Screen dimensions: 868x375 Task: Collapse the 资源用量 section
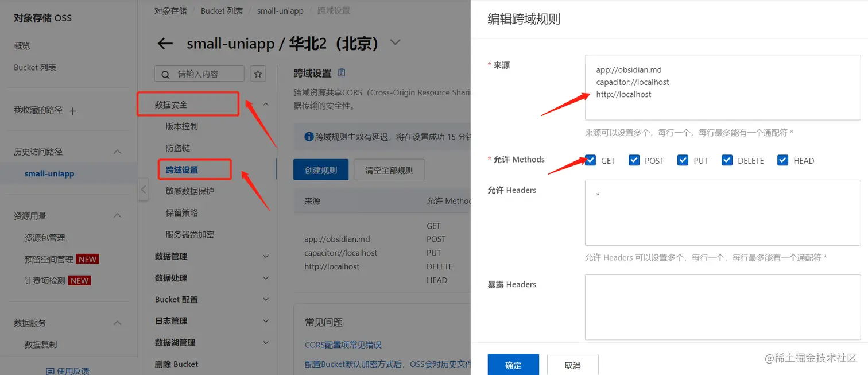point(118,216)
